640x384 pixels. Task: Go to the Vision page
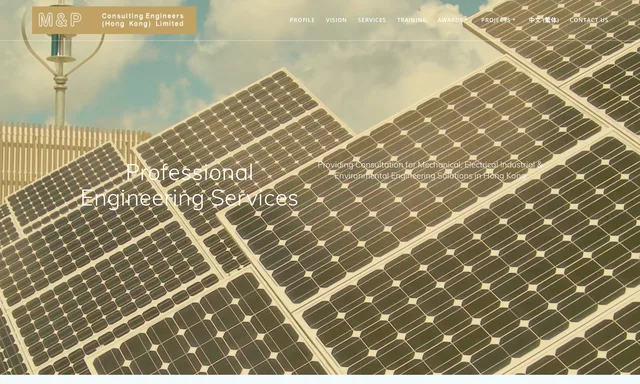pos(336,20)
